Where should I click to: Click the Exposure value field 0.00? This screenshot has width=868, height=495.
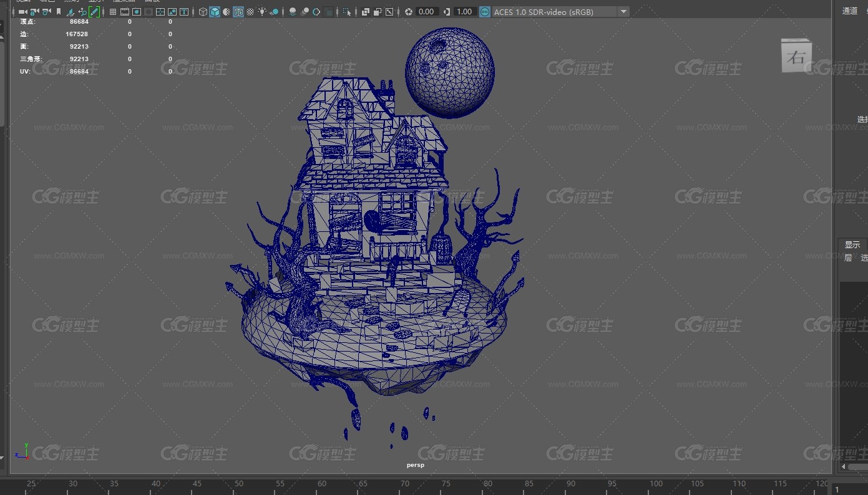(427, 12)
